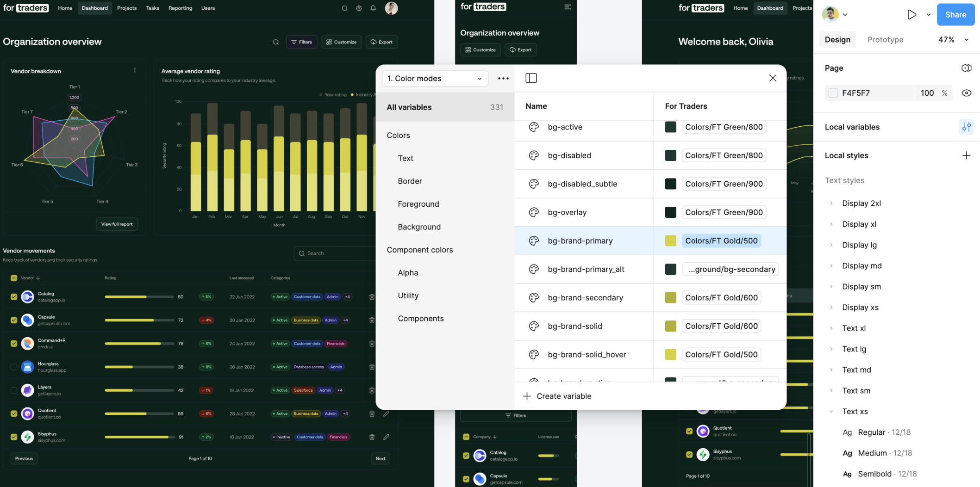Click the plus icon to add local style

click(x=966, y=156)
